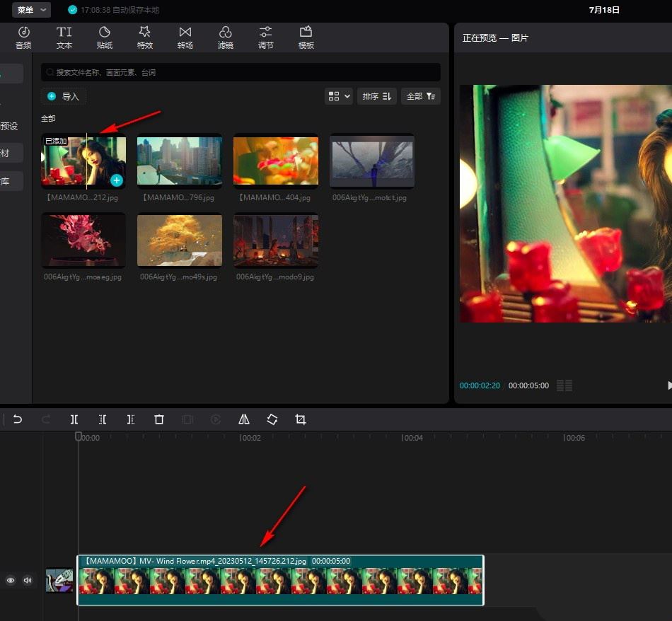Expand the 菜单 menu dropdown

pyautogui.click(x=31, y=10)
